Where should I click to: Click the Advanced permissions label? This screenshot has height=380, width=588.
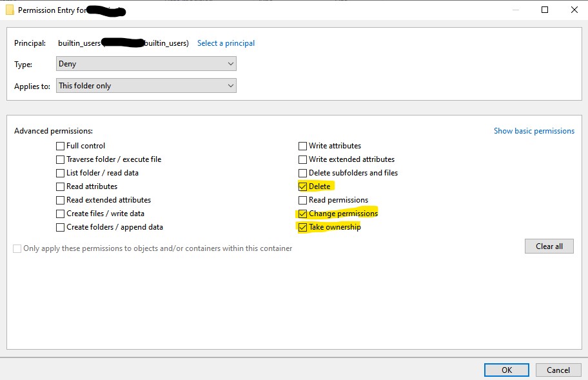tap(54, 131)
